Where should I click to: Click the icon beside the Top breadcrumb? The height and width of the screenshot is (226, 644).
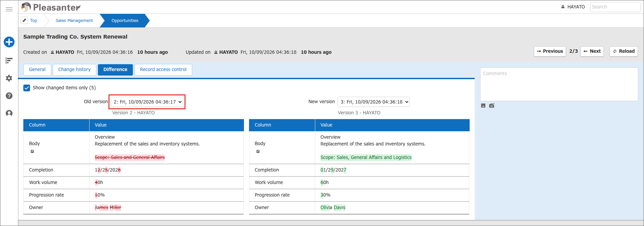[24, 20]
